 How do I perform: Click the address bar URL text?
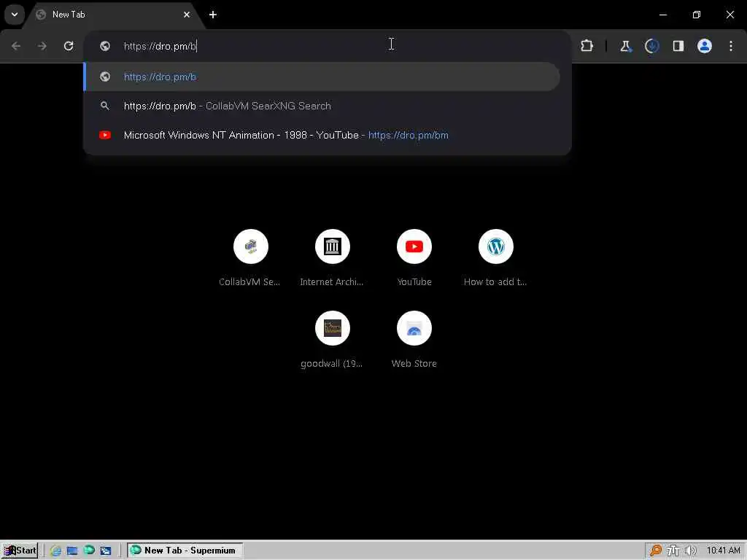(x=160, y=46)
